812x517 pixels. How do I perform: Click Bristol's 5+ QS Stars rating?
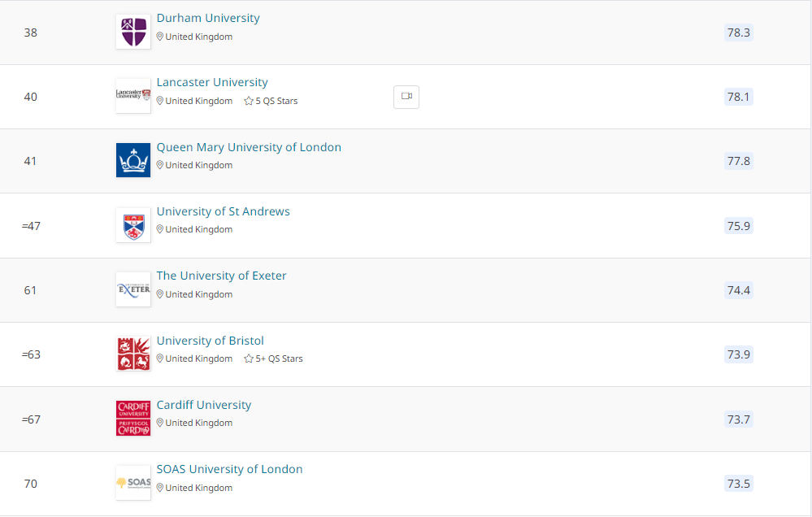274,358
